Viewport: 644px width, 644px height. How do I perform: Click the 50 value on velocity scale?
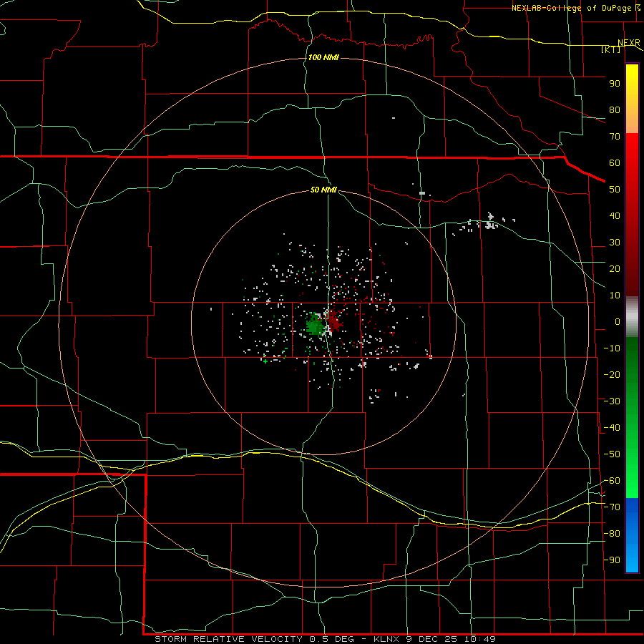point(615,190)
